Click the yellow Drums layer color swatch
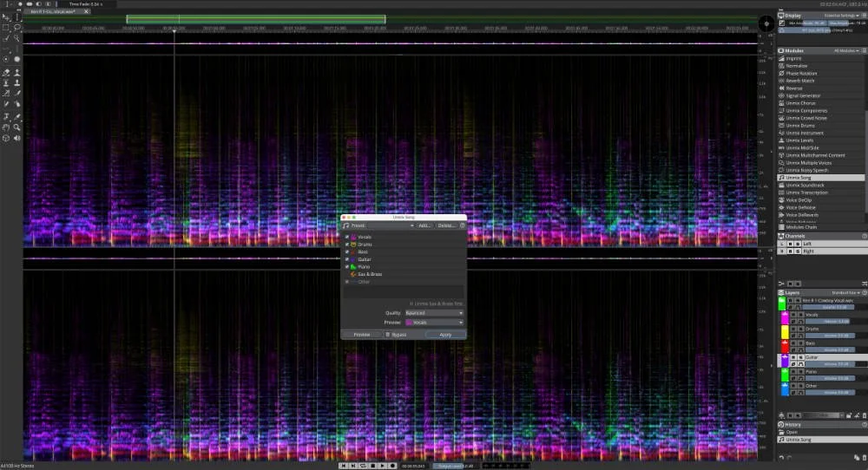 (x=785, y=332)
